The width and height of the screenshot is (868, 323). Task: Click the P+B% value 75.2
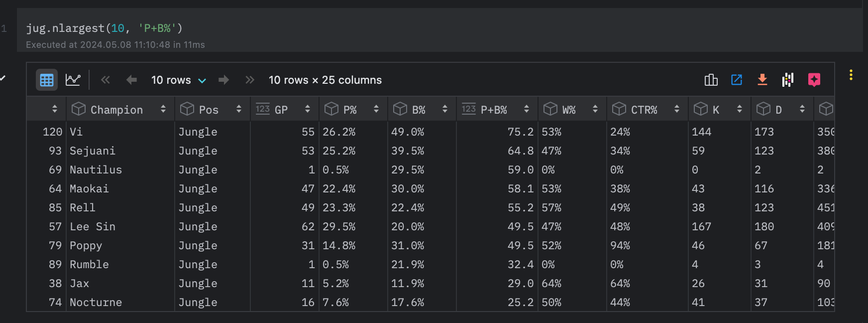click(x=520, y=132)
